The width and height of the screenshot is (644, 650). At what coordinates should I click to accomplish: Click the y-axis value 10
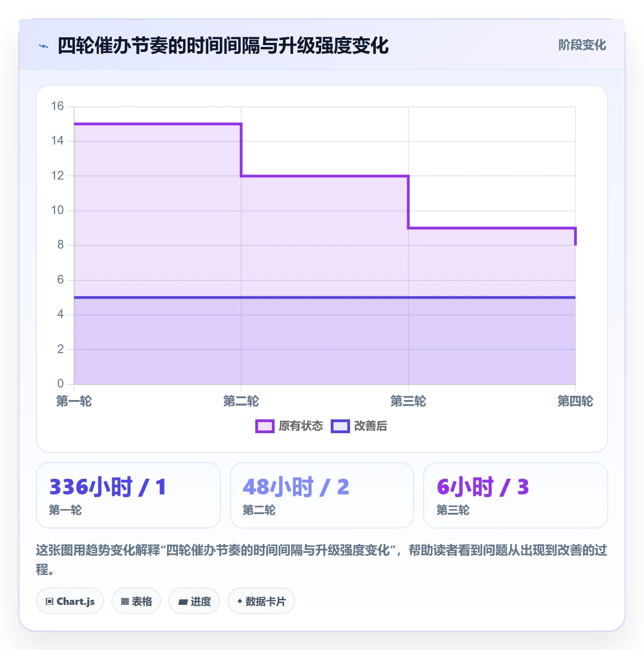[x=57, y=210]
